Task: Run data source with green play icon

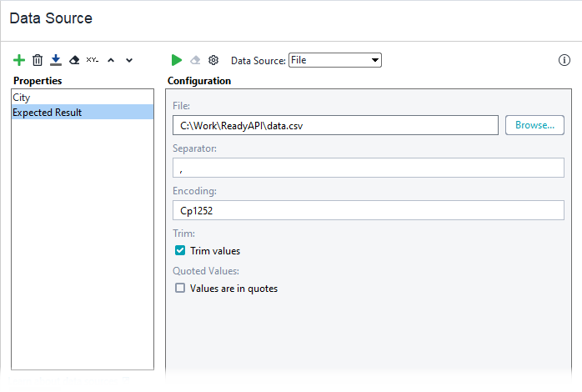Action: tap(177, 60)
